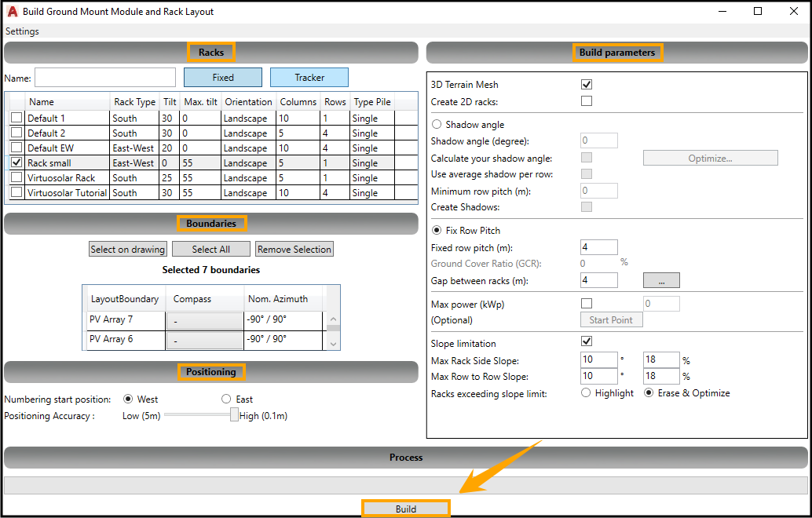This screenshot has height=518, width=812.
Task: Click Max Row to Row Slope percent field
Action: 661,376
